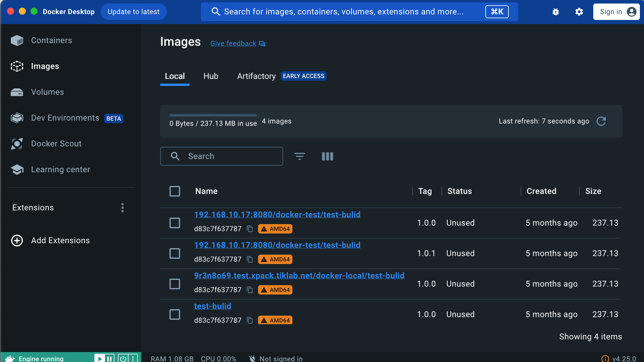Screen dimensions: 644x362
Task: Open the filter images icon
Action: [299, 156]
